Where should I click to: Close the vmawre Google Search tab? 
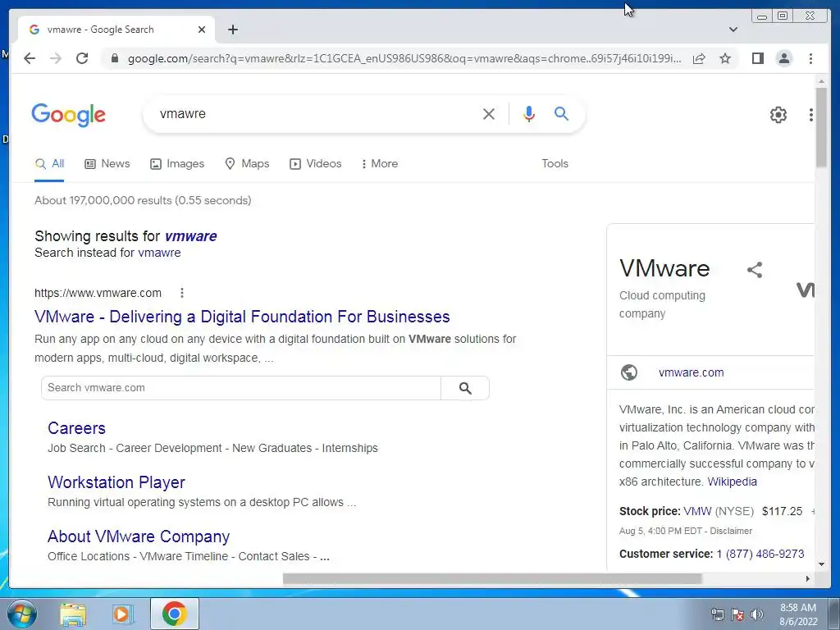point(202,30)
